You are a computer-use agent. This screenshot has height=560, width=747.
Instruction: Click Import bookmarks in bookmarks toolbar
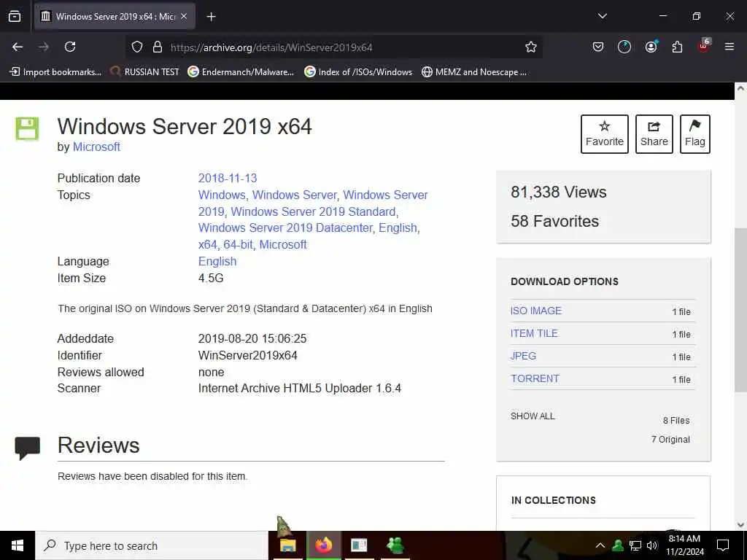tap(55, 72)
